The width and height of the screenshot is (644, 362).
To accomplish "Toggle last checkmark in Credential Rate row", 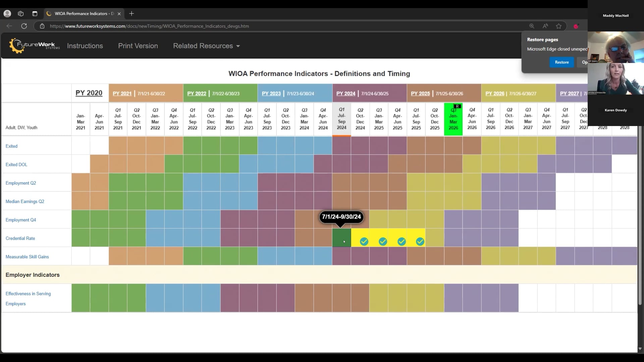I will (420, 242).
